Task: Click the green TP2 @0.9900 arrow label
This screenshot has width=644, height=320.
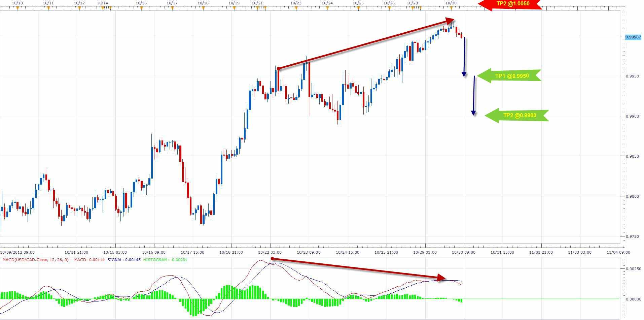Action: pyautogui.click(x=517, y=115)
